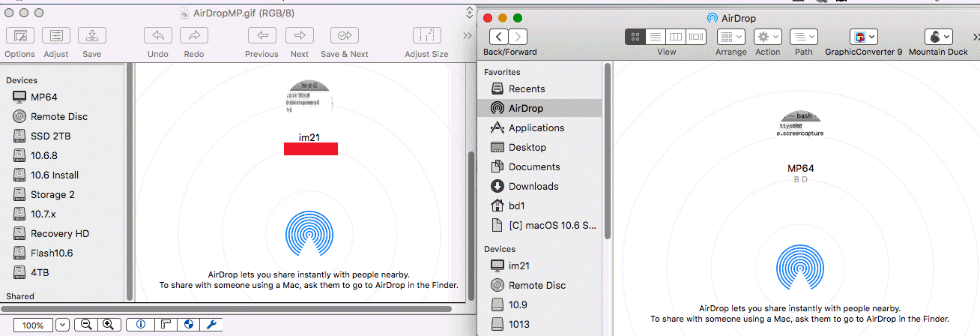Click Save & Next toolbar icon
The image size is (980, 336).
tap(345, 35)
